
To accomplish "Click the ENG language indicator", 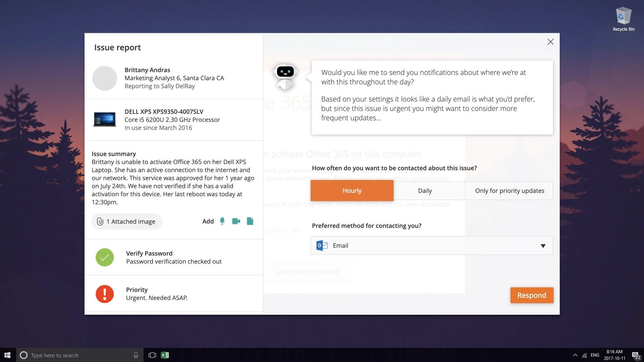I will click(595, 355).
